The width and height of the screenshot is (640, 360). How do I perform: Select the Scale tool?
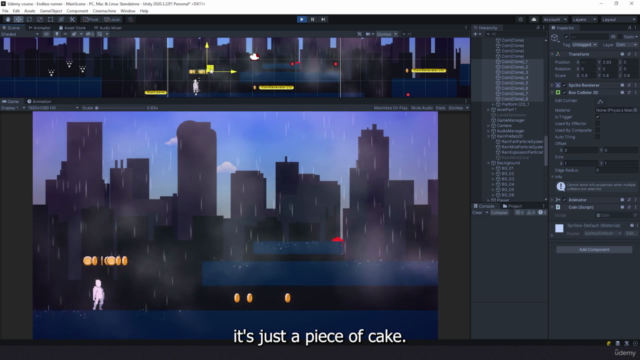click(x=40, y=19)
